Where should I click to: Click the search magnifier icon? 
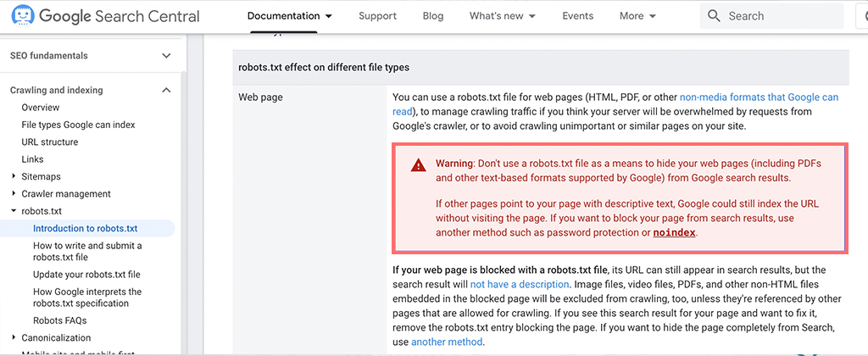(x=714, y=16)
